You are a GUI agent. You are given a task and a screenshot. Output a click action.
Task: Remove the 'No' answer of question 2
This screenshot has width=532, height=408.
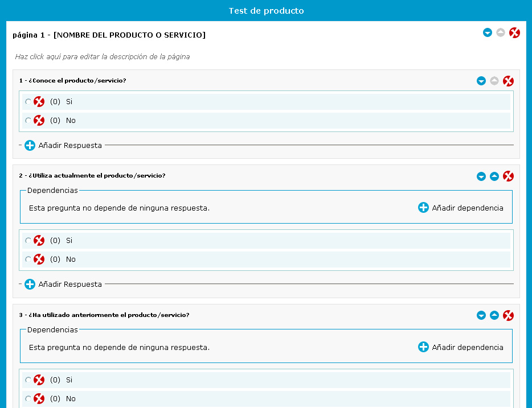point(39,259)
